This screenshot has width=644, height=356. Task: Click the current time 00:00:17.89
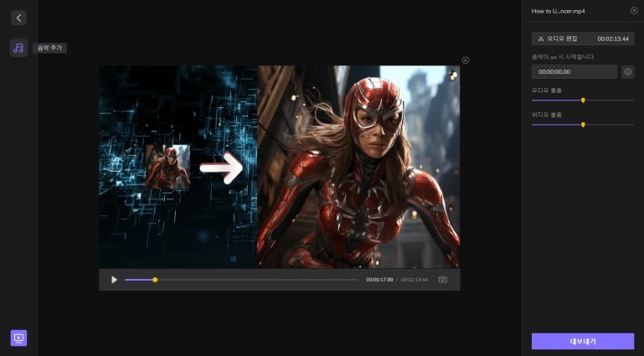click(379, 280)
